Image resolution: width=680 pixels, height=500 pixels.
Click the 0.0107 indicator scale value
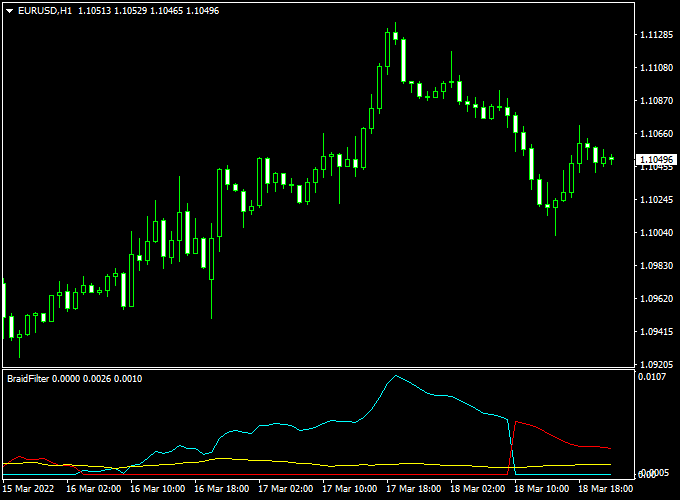tap(652, 376)
